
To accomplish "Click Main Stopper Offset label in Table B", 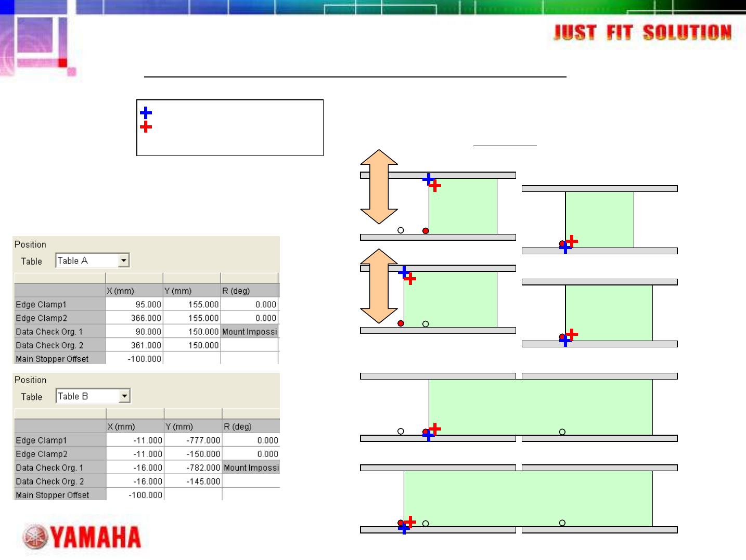I will [x=60, y=494].
